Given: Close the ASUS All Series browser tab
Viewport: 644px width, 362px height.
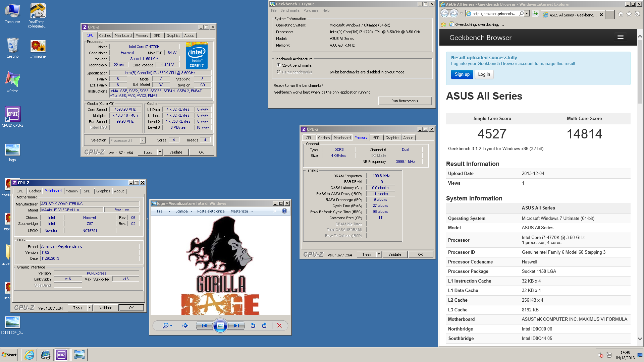Looking at the screenshot, I should (x=601, y=15).
